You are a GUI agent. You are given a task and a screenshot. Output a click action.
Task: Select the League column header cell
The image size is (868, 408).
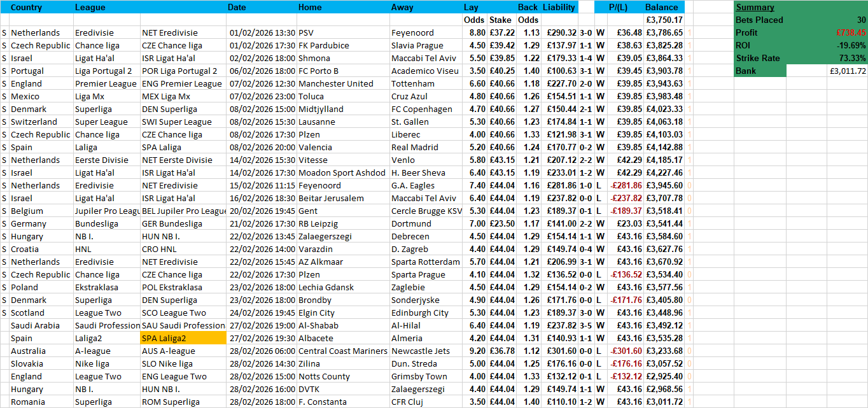pyautogui.click(x=90, y=7)
